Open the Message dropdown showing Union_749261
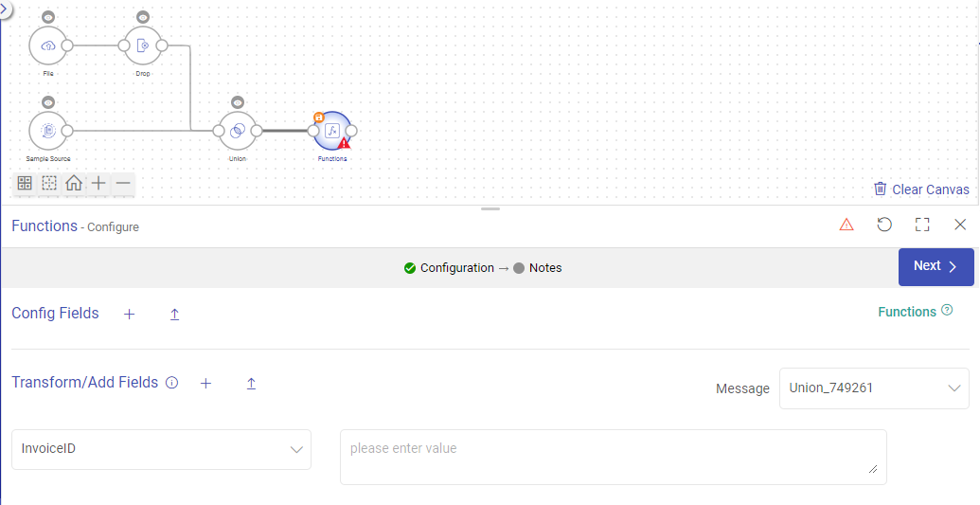980x505 pixels. 873,388
